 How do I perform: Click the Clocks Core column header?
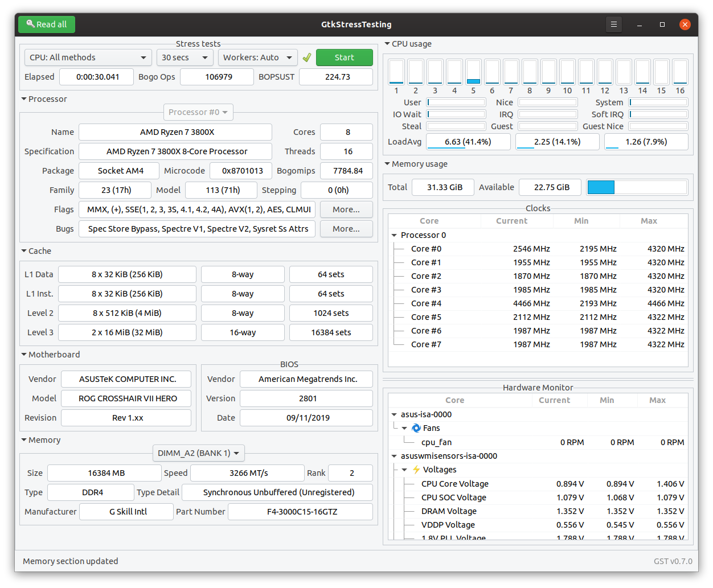[435, 221]
